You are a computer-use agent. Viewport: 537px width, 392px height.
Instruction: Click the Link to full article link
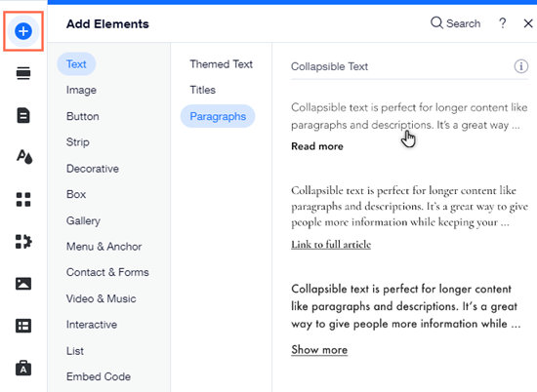pyautogui.click(x=331, y=244)
